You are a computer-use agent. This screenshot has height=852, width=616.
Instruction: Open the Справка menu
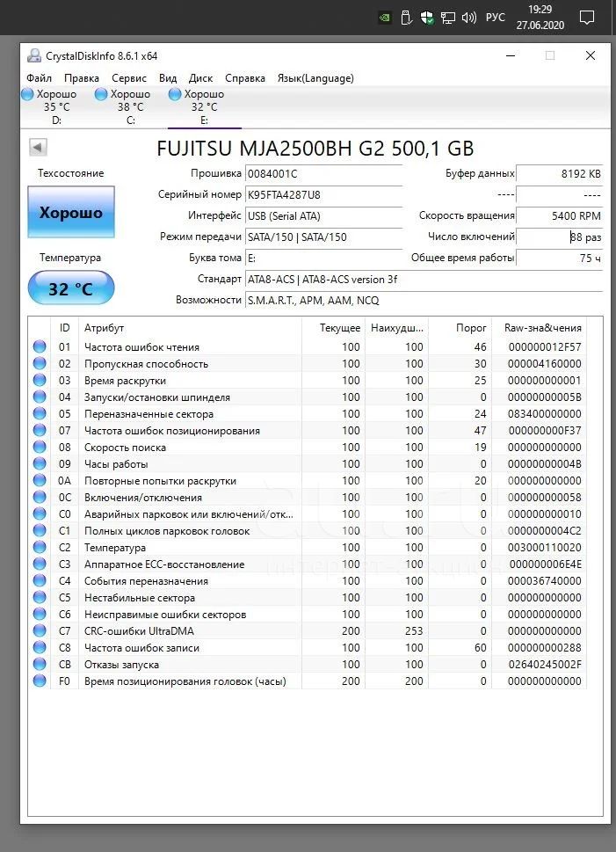(x=245, y=78)
